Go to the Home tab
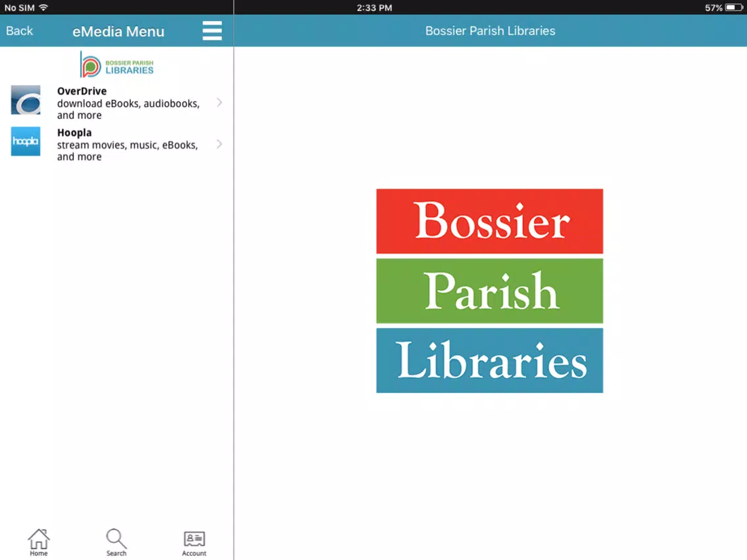Viewport: 747px width, 560px height. (x=39, y=542)
